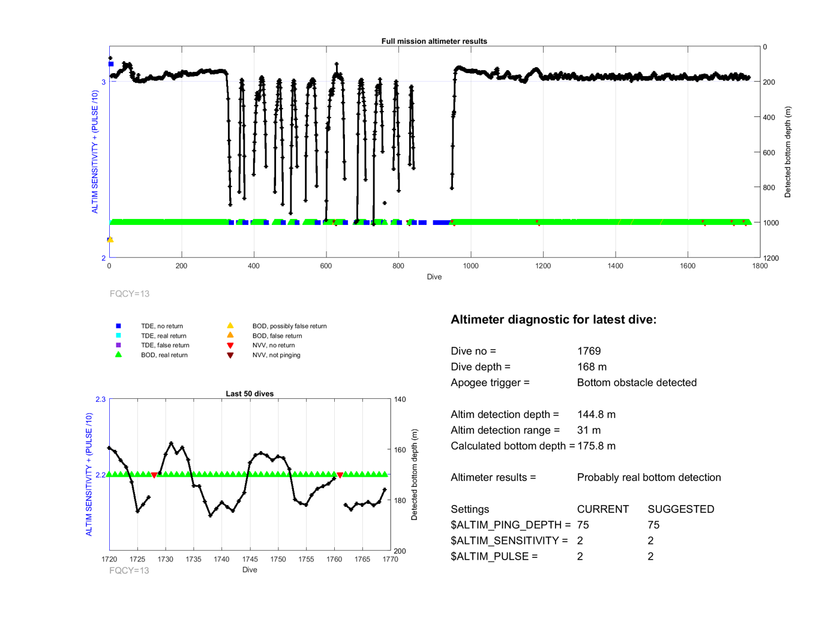Screen dimensions: 840x619
Task: Click the cyan square TDE real return legend marker
Action: point(118,336)
